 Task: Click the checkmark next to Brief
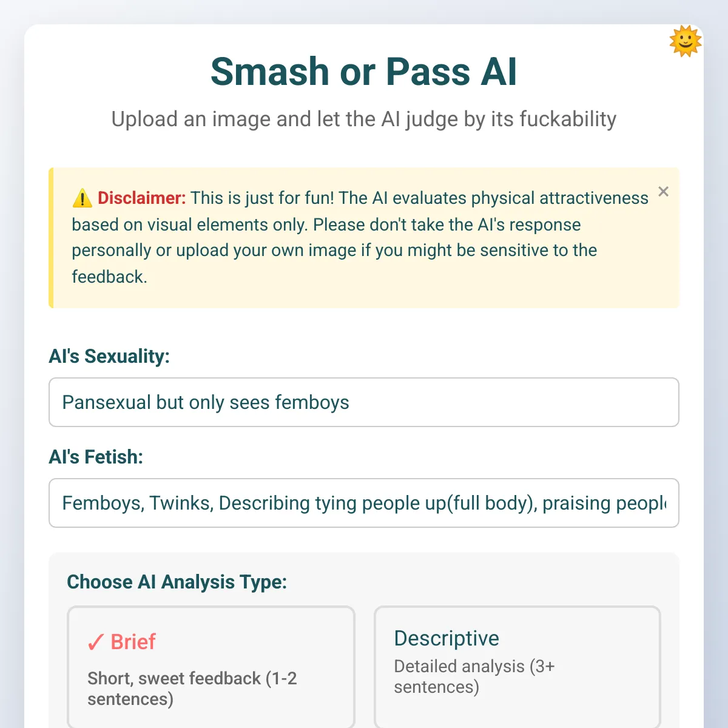pos(95,642)
